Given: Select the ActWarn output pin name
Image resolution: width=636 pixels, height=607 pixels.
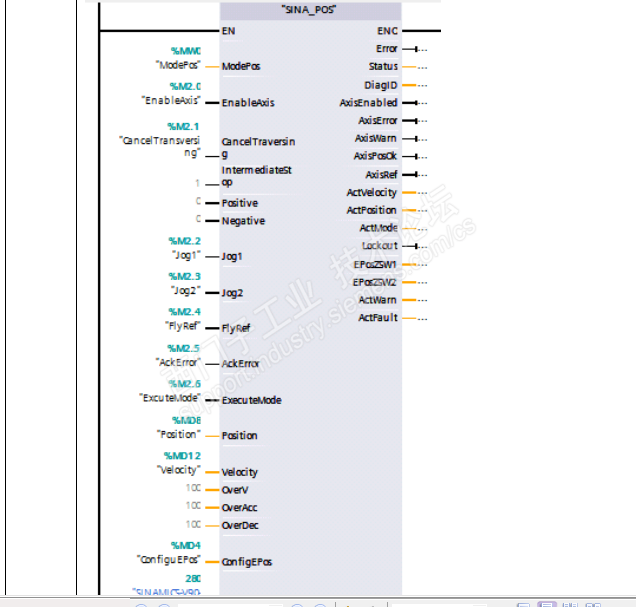Looking at the screenshot, I should click(378, 300).
